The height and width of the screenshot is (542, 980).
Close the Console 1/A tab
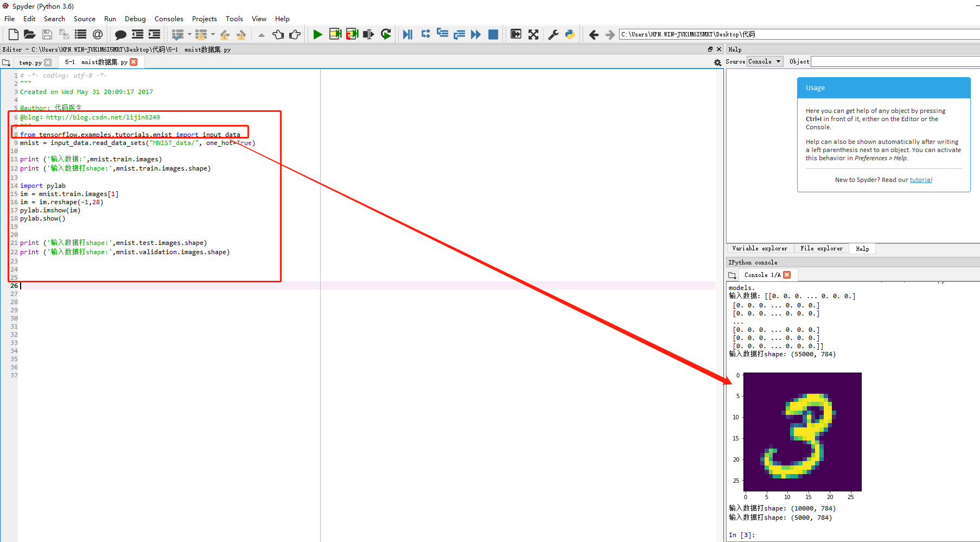coord(787,275)
